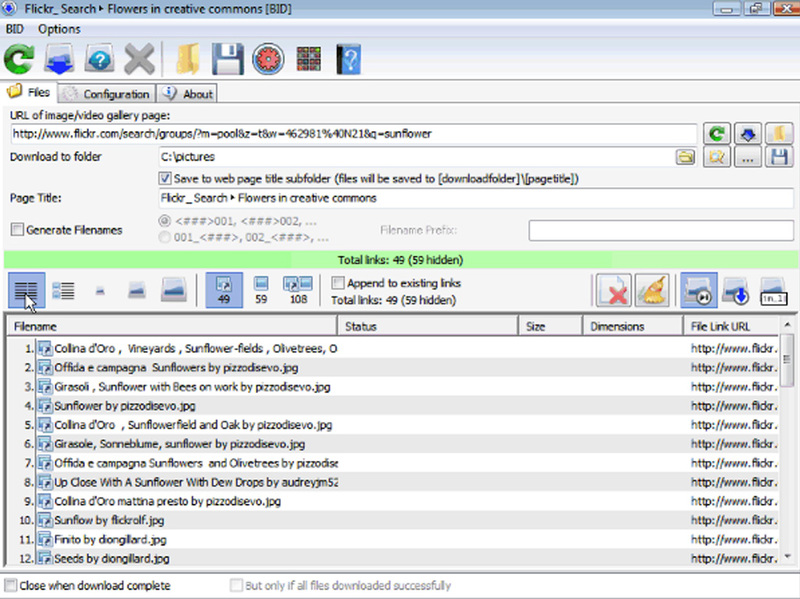
Task: Switch to the About tab
Action: 187,94
